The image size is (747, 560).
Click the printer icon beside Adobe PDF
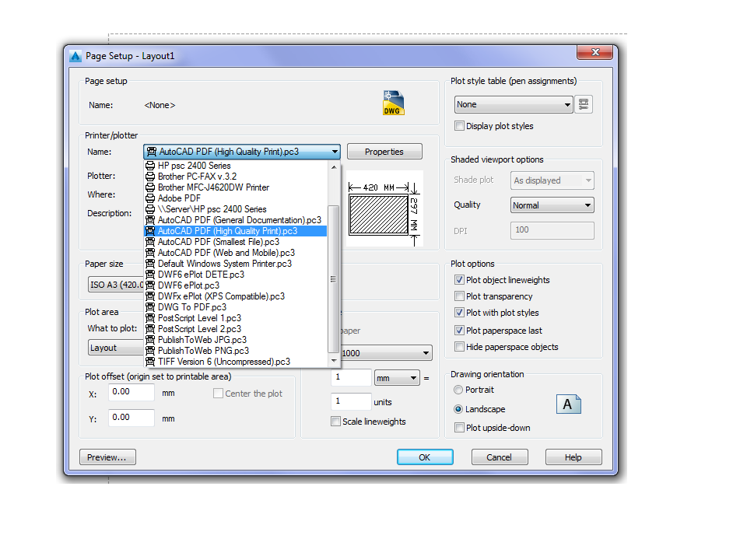(x=150, y=198)
